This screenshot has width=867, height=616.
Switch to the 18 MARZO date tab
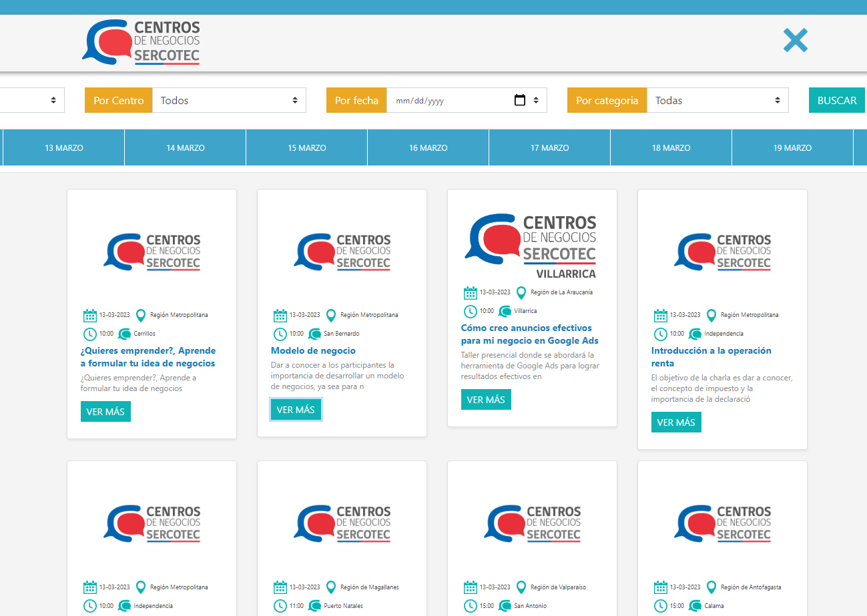tap(671, 148)
